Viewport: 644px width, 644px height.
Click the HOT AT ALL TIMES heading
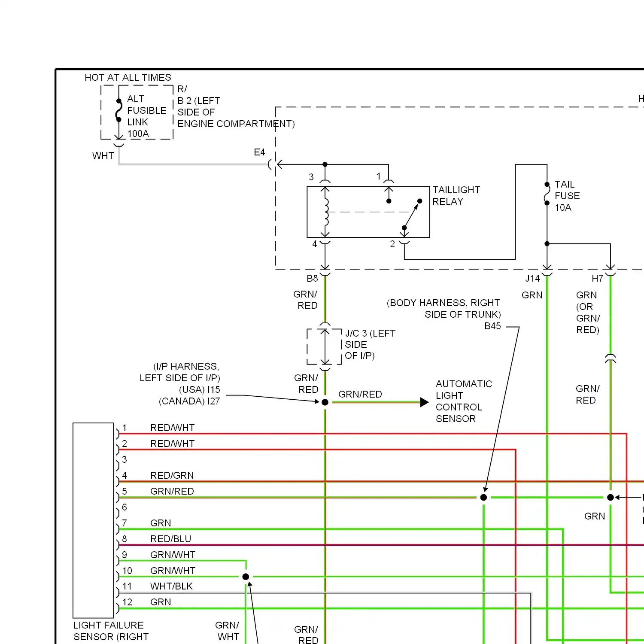pyautogui.click(x=128, y=77)
